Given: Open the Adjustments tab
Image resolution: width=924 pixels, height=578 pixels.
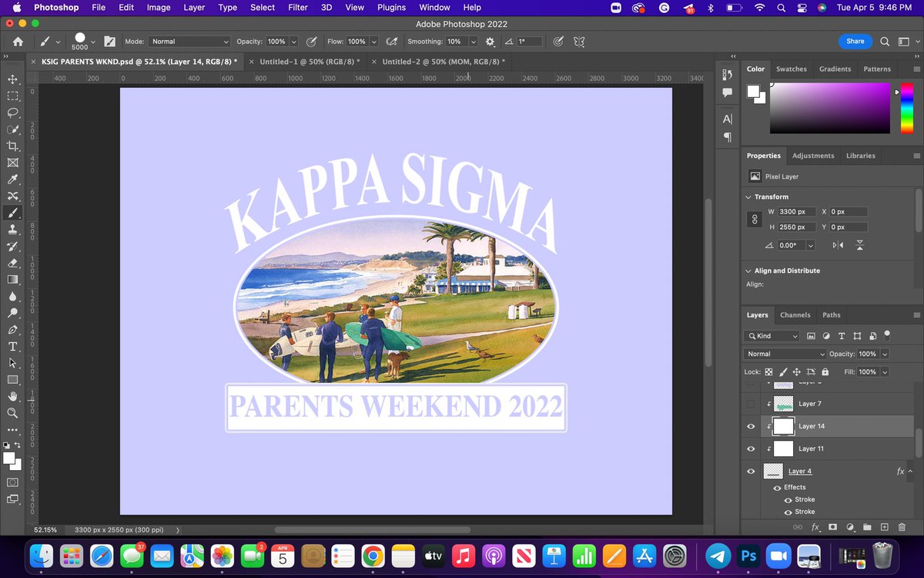Looking at the screenshot, I should tap(813, 156).
